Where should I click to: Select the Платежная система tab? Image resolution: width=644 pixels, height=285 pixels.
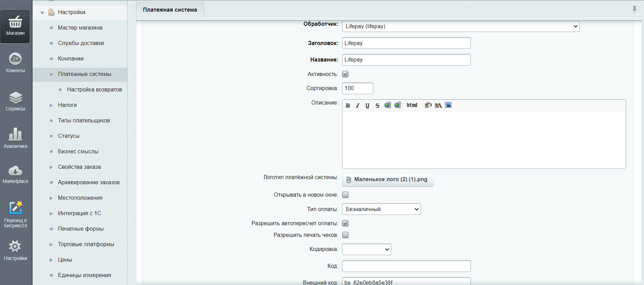click(170, 10)
